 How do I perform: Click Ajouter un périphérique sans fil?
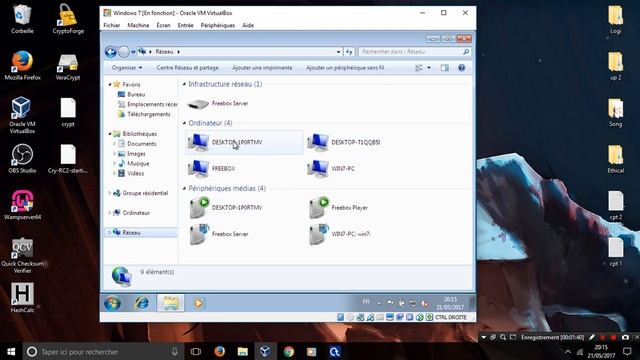tap(345, 68)
